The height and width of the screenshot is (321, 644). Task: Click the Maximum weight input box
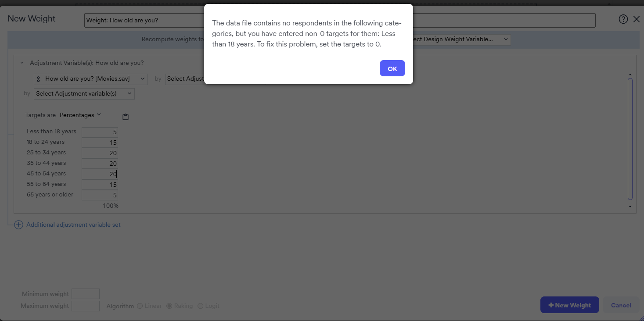point(86,306)
